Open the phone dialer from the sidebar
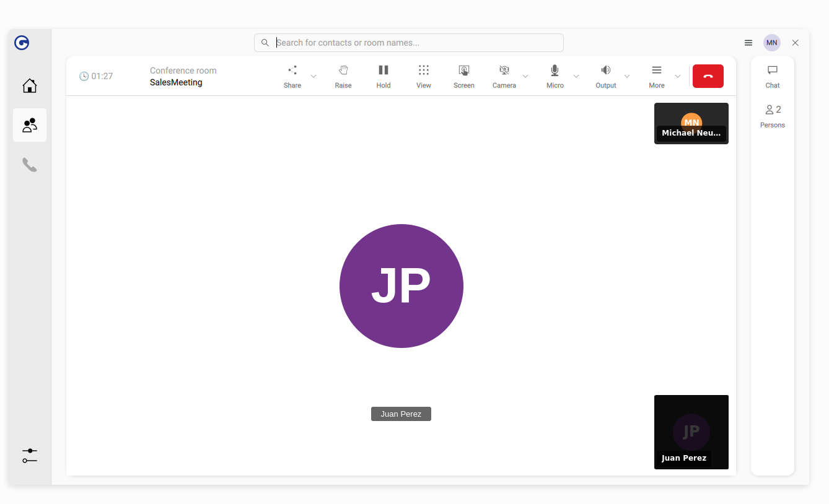829x504 pixels. [29, 165]
